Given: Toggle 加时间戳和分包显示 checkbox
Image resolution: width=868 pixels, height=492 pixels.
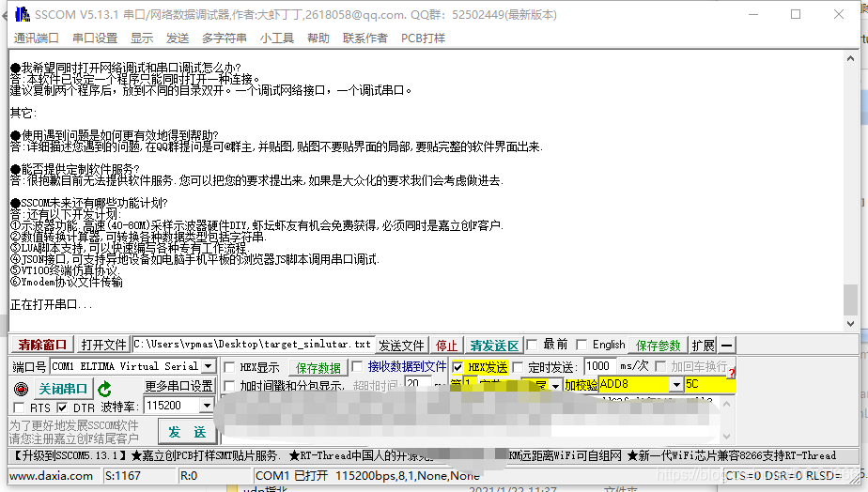Looking at the screenshot, I should tap(228, 385).
